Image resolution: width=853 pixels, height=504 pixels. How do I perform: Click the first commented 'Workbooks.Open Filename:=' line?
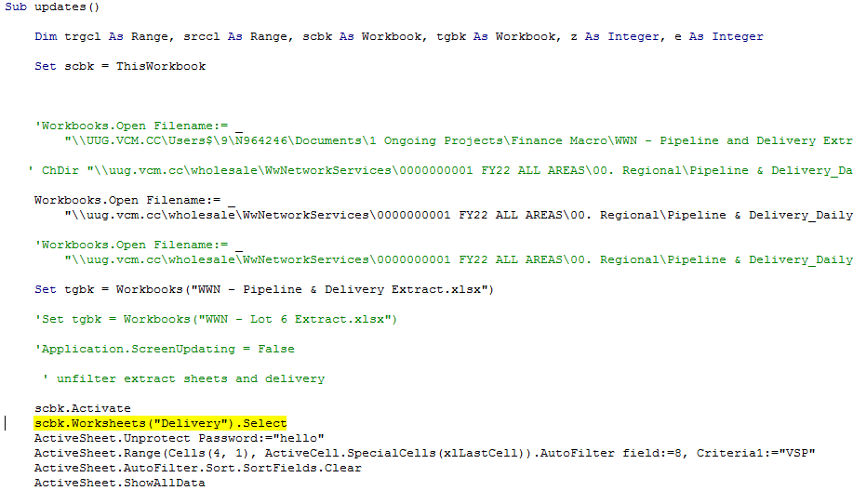point(139,126)
